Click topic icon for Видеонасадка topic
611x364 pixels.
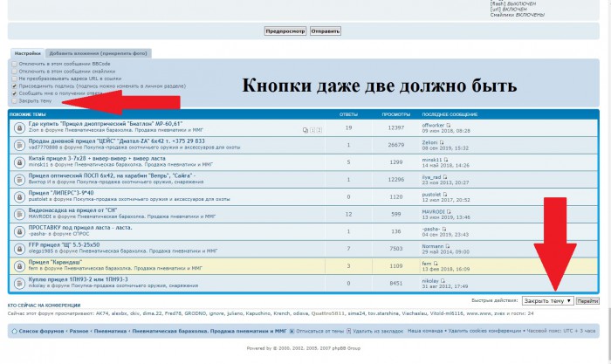[x=19, y=215]
